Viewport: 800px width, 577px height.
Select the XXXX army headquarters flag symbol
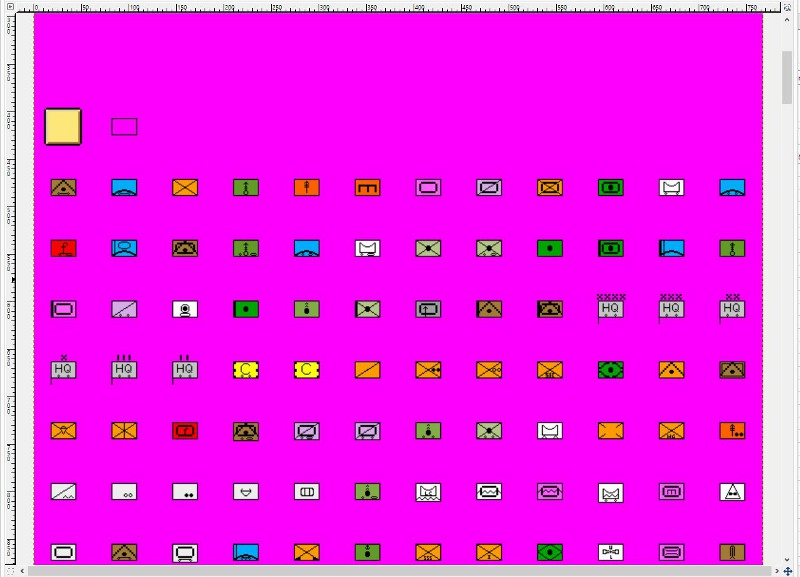tap(611, 309)
